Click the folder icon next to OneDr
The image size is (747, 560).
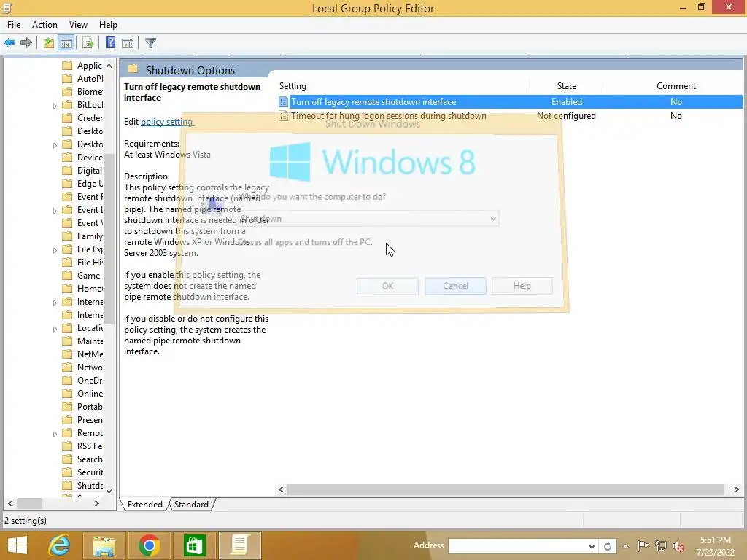68,381
